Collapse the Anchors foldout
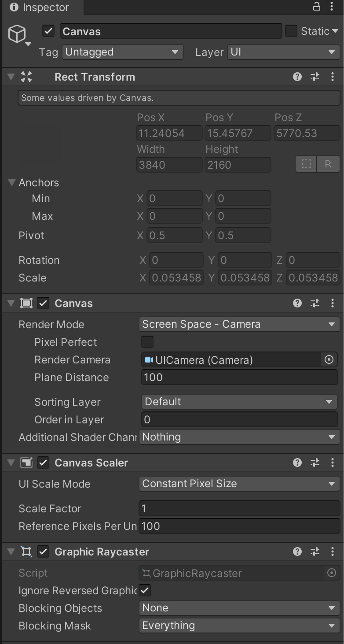This screenshot has width=344, height=644. [12, 182]
